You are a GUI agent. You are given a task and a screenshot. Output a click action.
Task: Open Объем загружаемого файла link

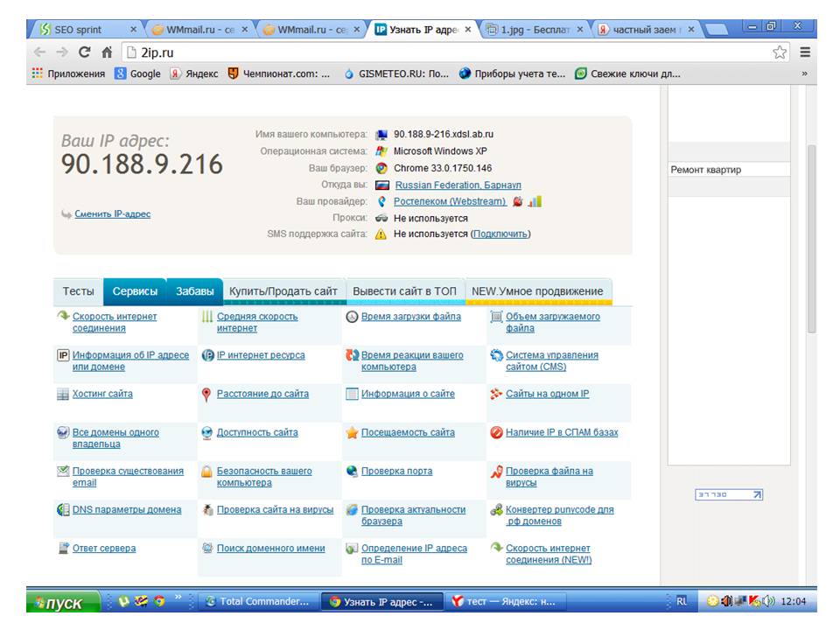553,323
